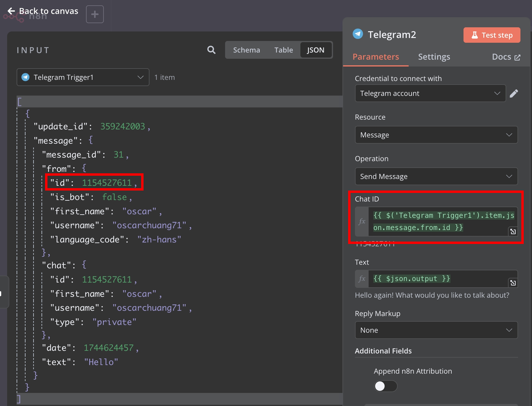This screenshot has height=406, width=532.
Task: Click the language_code value zh-hans
Action: [x=159, y=240]
